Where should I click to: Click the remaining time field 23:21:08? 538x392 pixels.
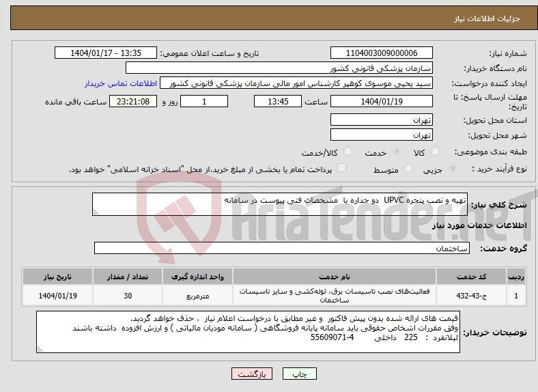click(x=133, y=101)
